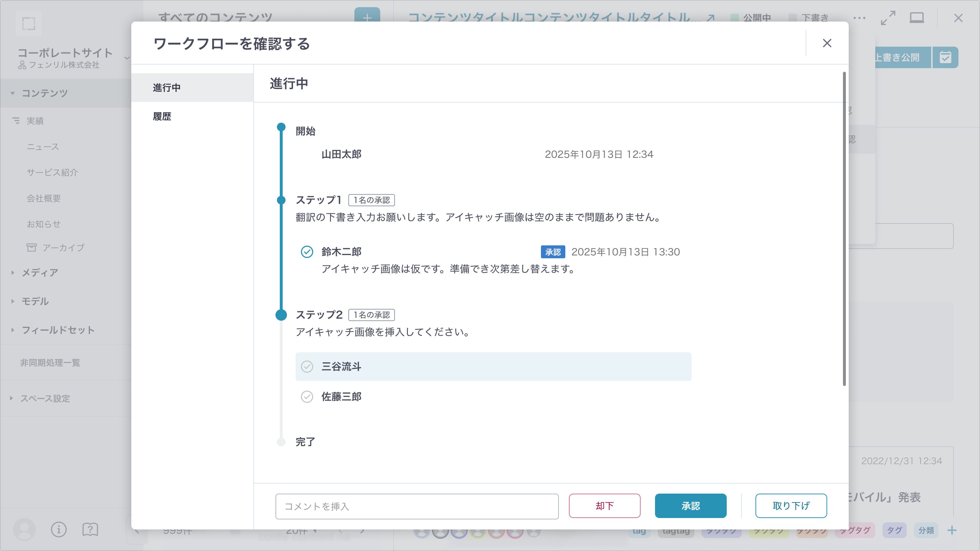Click the expand fullscreen arrows icon

[x=888, y=18]
